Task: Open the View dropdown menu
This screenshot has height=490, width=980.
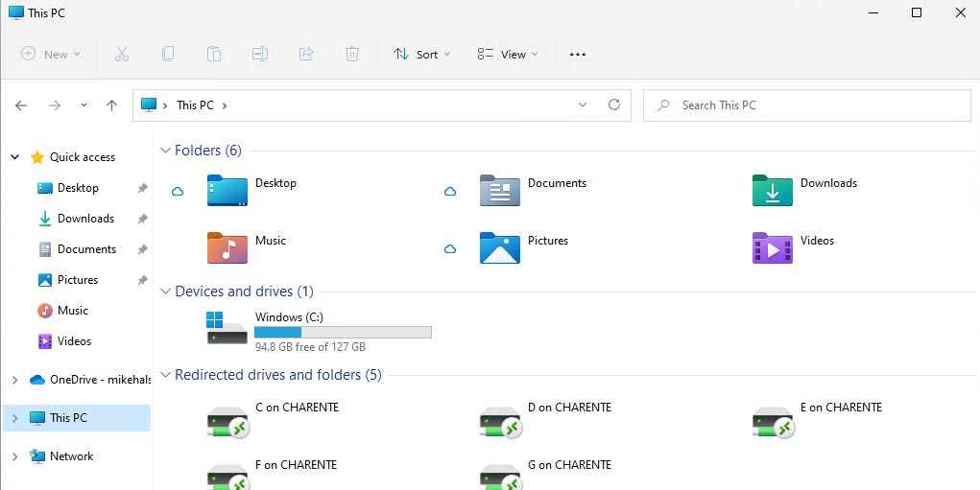Action: coord(508,55)
